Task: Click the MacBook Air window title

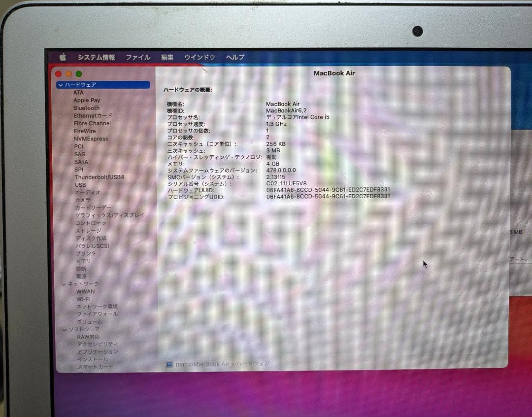Action: (334, 73)
